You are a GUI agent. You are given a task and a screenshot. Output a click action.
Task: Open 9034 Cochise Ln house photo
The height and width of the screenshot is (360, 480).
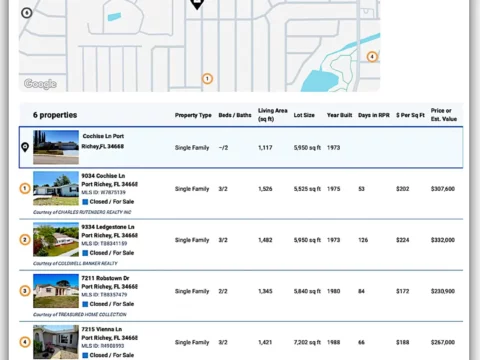coord(56,188)
